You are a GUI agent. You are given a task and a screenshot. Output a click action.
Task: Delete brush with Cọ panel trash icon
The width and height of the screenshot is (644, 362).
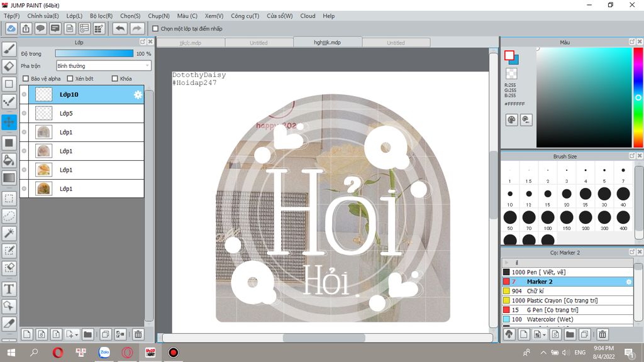[602, 334]
